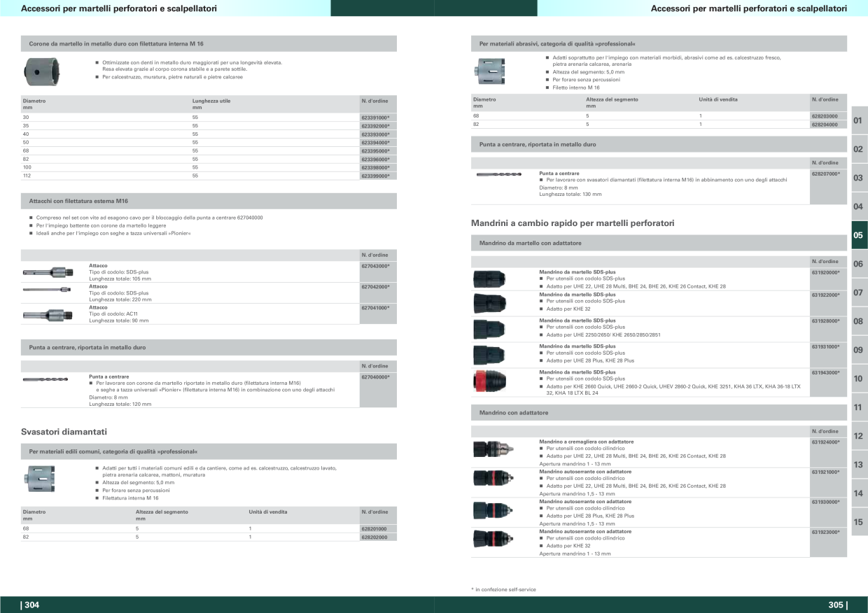Click the SDS-plus 220 mm adapter image
Screen dimensions: 868x613
47,289
